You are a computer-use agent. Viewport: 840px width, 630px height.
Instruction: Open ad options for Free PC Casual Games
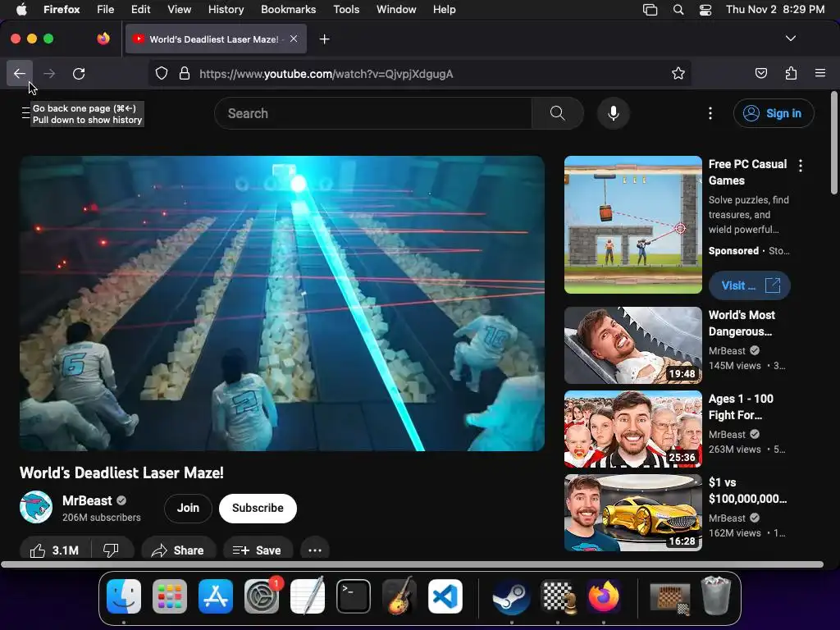click(801, 166)
